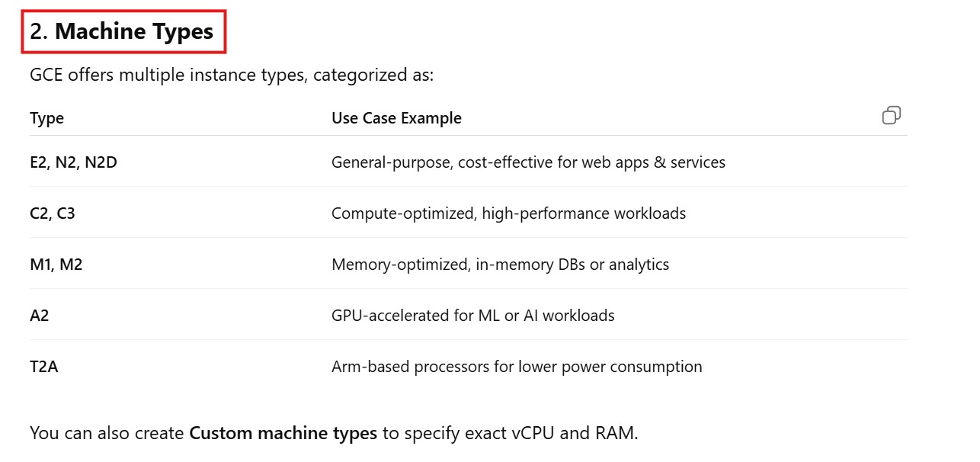Image resolution: width=980 pixels, height=462 pixels.
Task: Select the "E2, N2, N2D" table cell
Action: (73, 162)
